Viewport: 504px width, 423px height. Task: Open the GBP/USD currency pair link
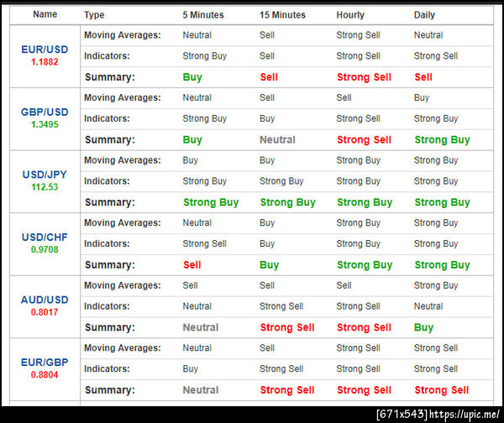coord(45,112)
